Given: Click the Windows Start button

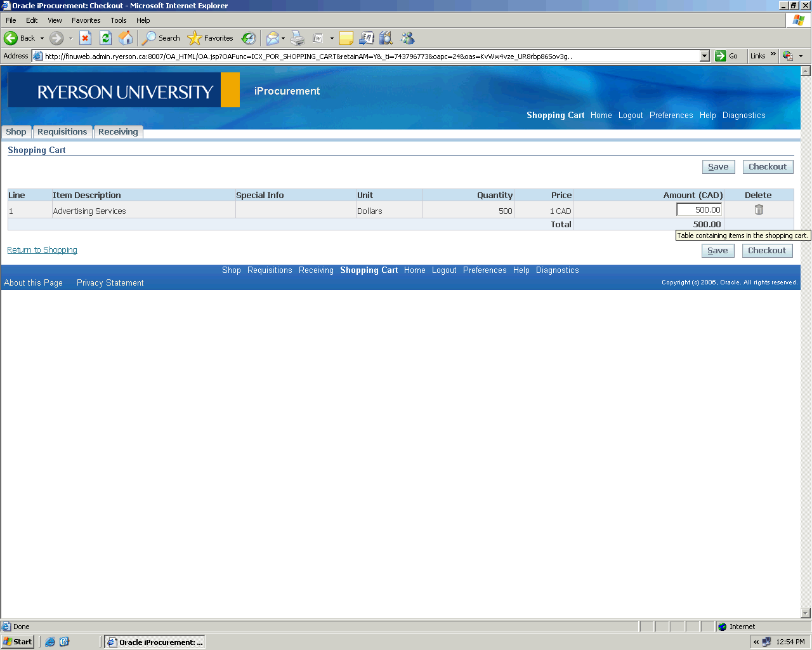Looking at the screenshot, I should [x=18, y=642].
